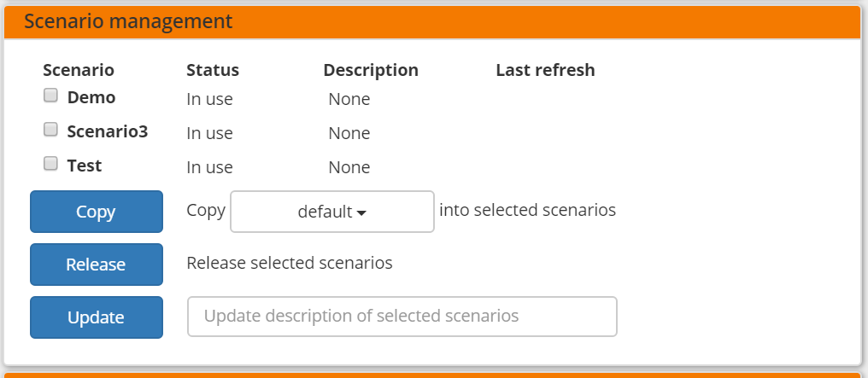Click the Demo scenario name label
This screenshot has height=378, width=868.
(91, 97)
